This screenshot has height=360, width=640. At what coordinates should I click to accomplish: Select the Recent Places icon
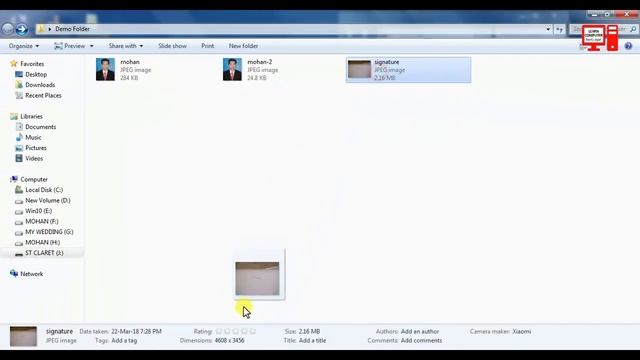[19, 96]
